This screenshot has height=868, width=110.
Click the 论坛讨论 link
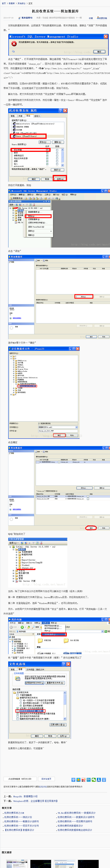43,787
